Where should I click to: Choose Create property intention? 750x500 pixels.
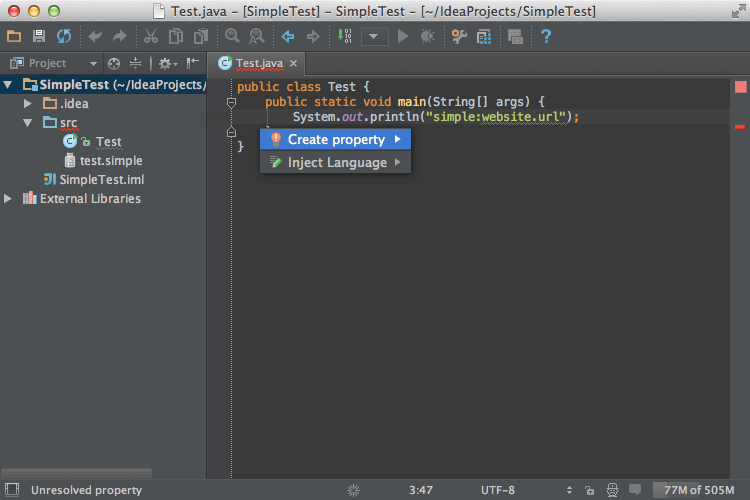pyautogui.click(x=335, y=139)
